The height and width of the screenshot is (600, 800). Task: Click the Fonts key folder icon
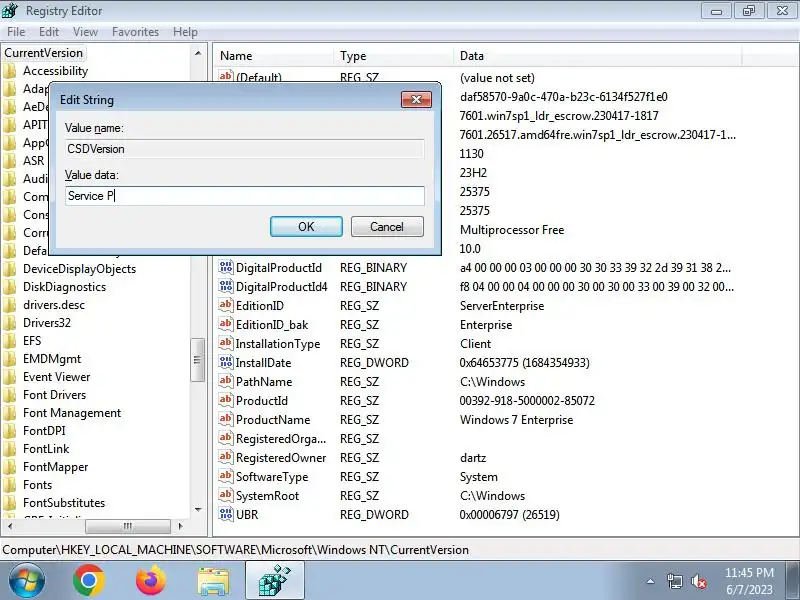[10, 485]
